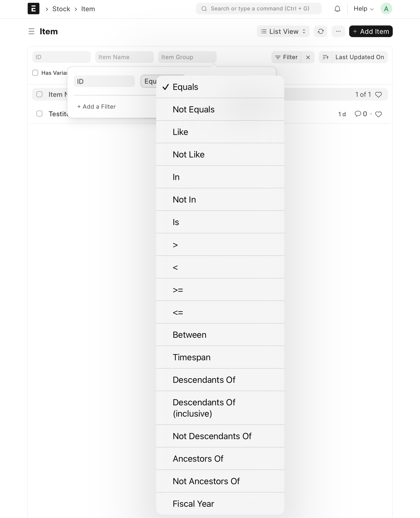
Task: Click the notification bell icon
Action: (x=337, y=8)
